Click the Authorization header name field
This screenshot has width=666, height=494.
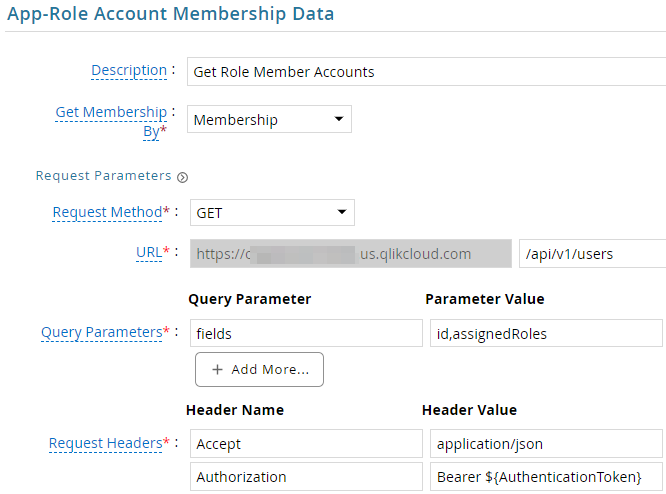306,477
